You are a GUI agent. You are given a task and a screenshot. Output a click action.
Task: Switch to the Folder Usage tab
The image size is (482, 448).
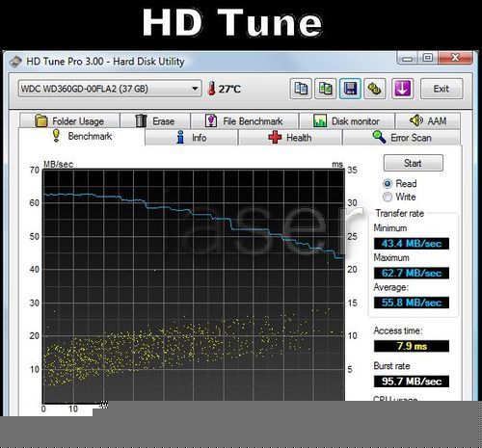pyautogui.click(x=69, y=121)
